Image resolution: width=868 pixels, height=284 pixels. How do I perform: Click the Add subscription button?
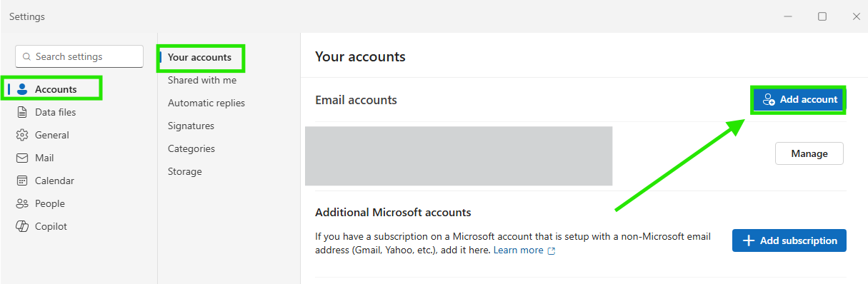[789, 240]
